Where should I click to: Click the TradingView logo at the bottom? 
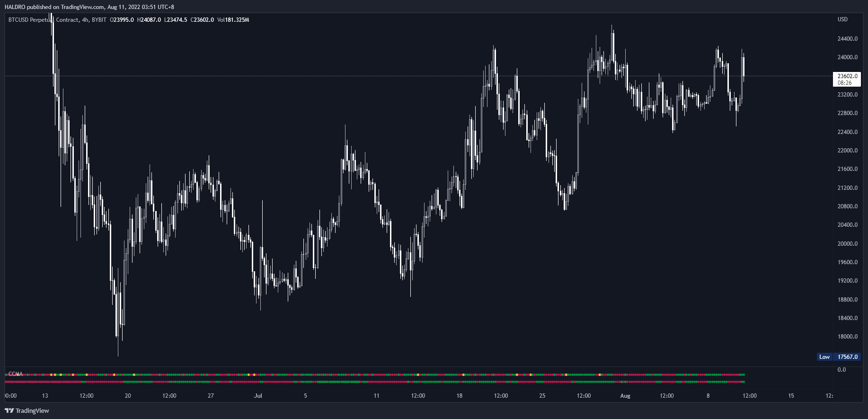(27, 410)
